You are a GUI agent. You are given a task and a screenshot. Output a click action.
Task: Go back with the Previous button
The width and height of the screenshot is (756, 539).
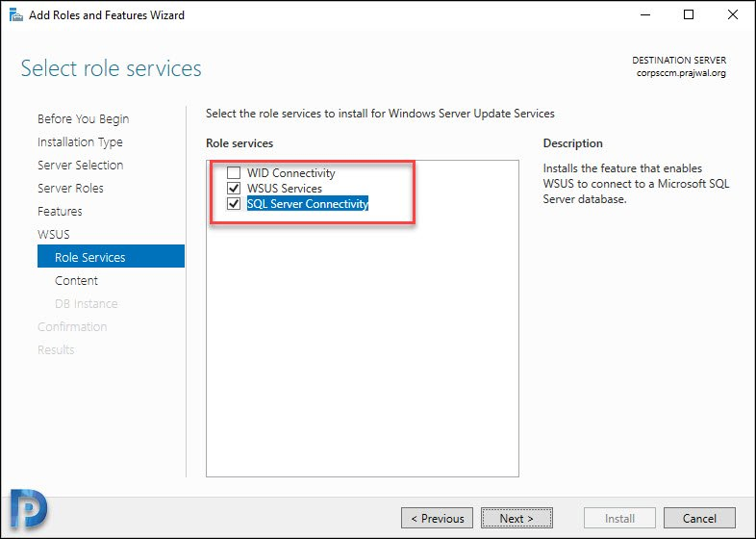pos(437,518)
